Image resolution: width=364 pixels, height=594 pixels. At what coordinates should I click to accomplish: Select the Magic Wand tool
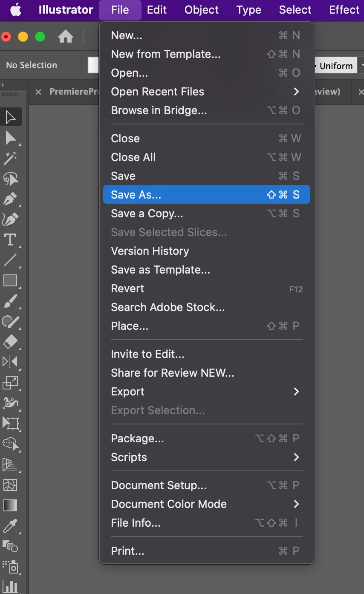[x=10, y=158]
